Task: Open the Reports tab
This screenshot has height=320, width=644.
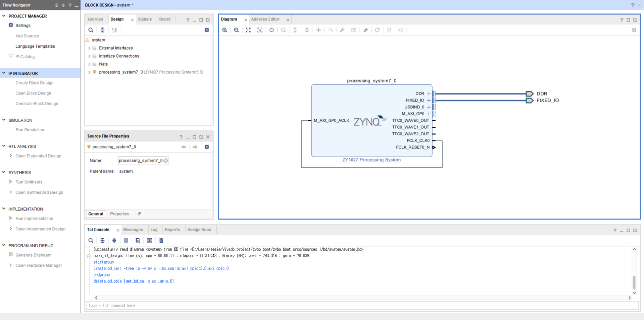Action: click(x=172, y=230)
